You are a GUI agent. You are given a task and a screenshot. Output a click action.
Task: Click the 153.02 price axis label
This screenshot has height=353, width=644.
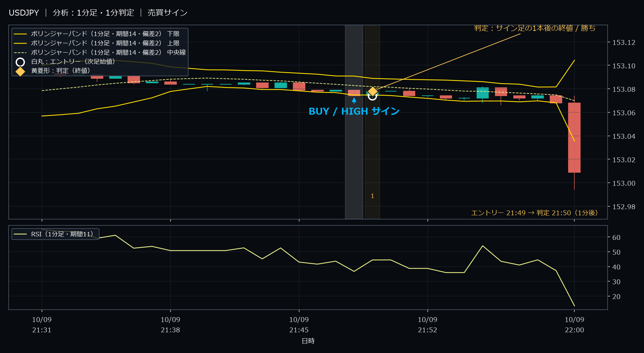(x=624, y=160)
